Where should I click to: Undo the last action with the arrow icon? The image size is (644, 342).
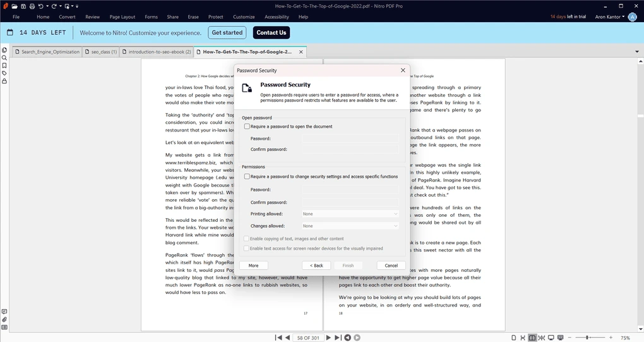[x=40, y=6]
